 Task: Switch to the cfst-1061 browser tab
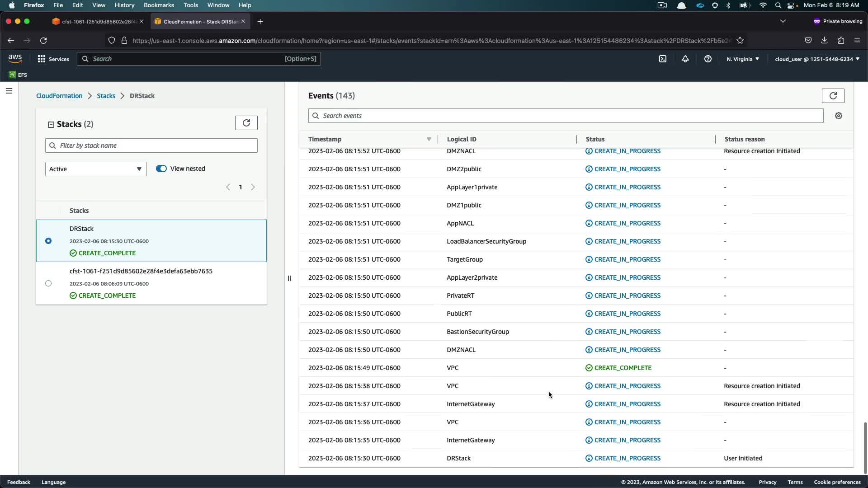pos(97,21)
